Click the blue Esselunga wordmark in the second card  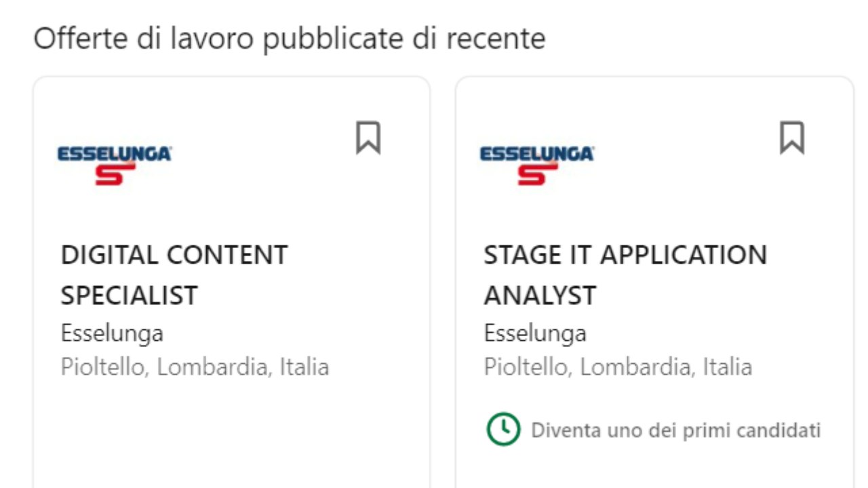click(536, 155)
